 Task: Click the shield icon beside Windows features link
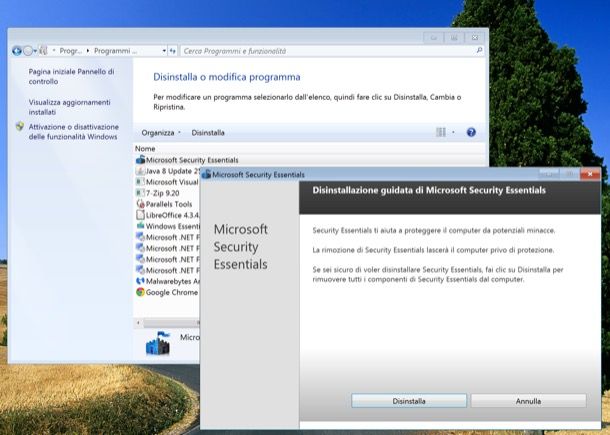click(20, 126)
